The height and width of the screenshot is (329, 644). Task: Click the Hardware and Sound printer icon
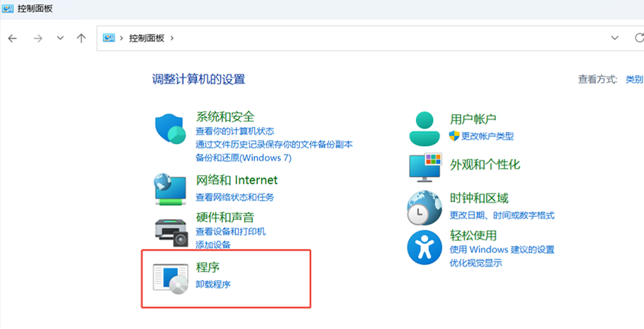[x=170, y=230]
